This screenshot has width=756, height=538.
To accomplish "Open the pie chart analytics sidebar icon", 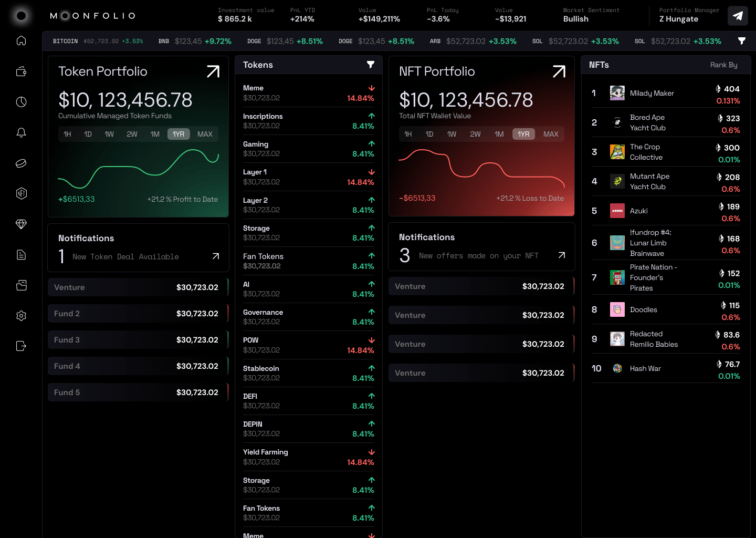I will point(21,102).
